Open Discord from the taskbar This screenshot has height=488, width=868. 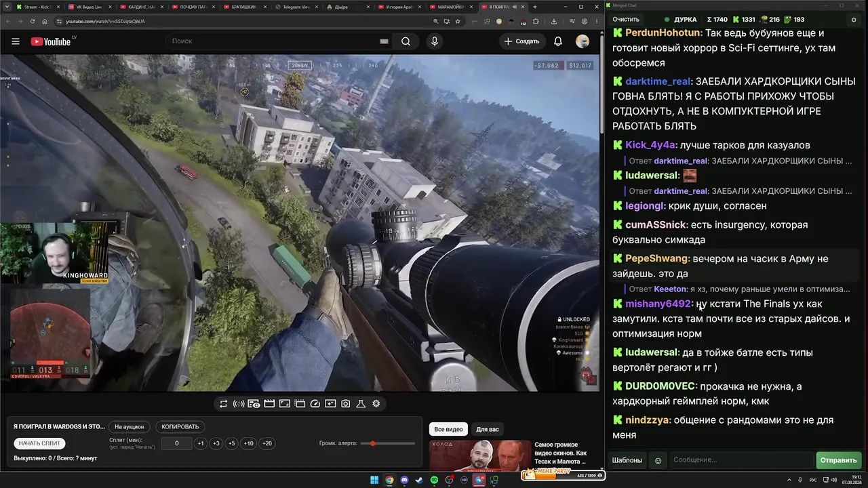(x=404, y=481)
